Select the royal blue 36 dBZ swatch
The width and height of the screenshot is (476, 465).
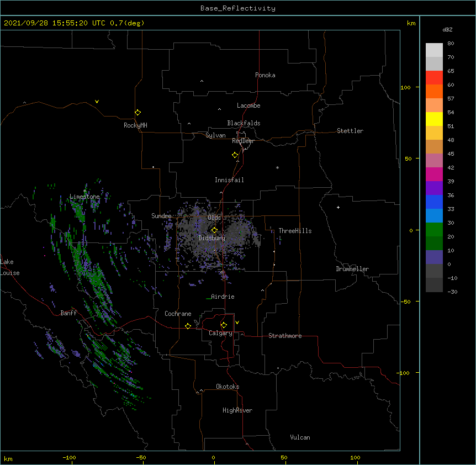434,202
